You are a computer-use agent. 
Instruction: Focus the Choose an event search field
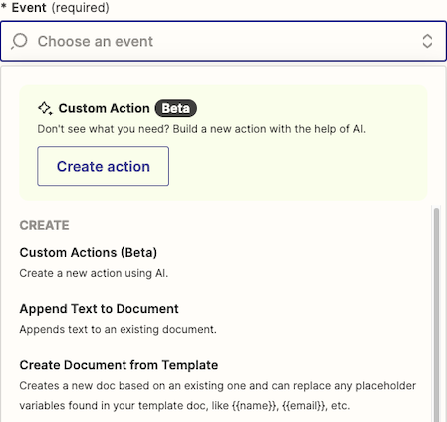pos(223,41)
